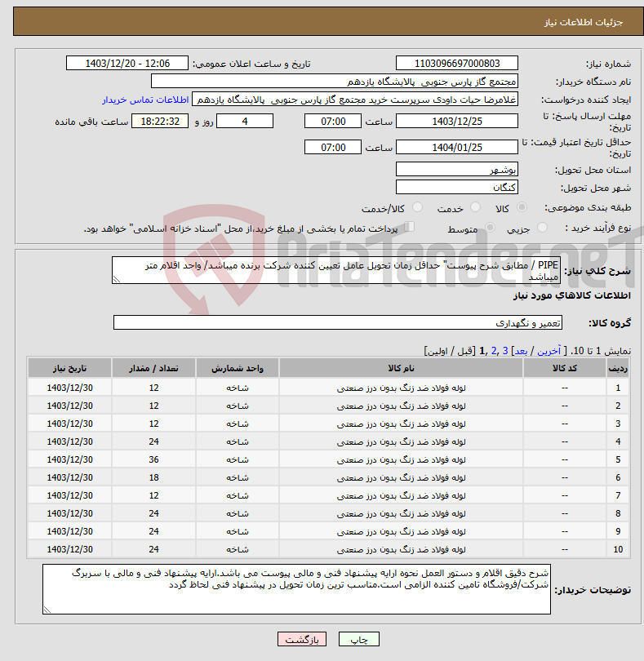The image size is (644, 661).
Task: Click the چاپ print button
Action: [359, 639]
